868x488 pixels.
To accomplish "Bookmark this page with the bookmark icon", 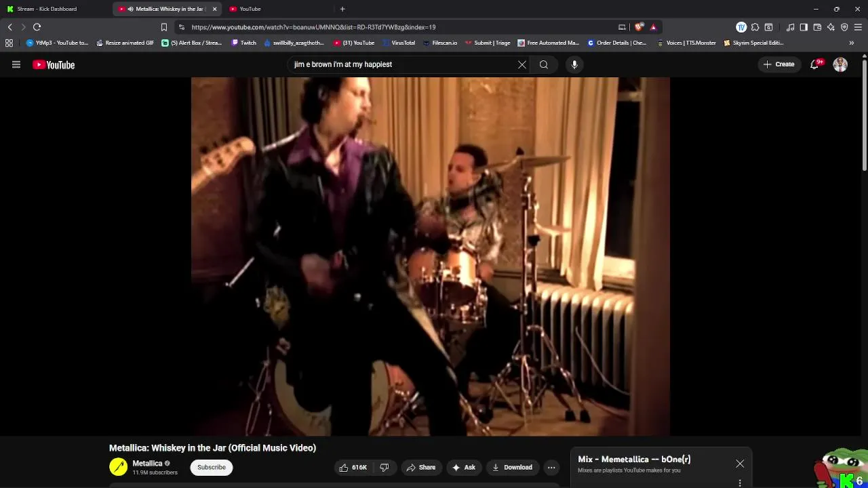I will 163,27.
